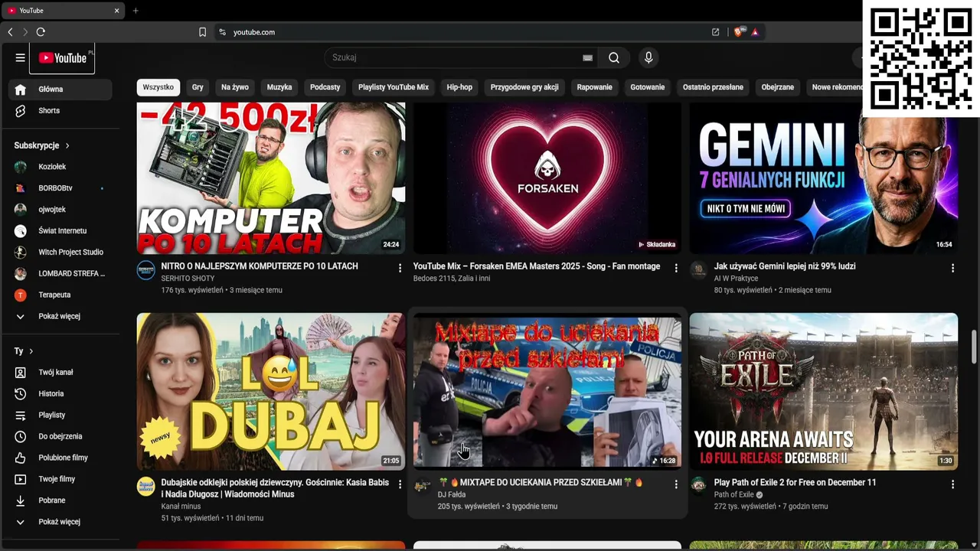Open the ojwojtek subscription
This screenshot has width=980, height=551.
point(60,209)
